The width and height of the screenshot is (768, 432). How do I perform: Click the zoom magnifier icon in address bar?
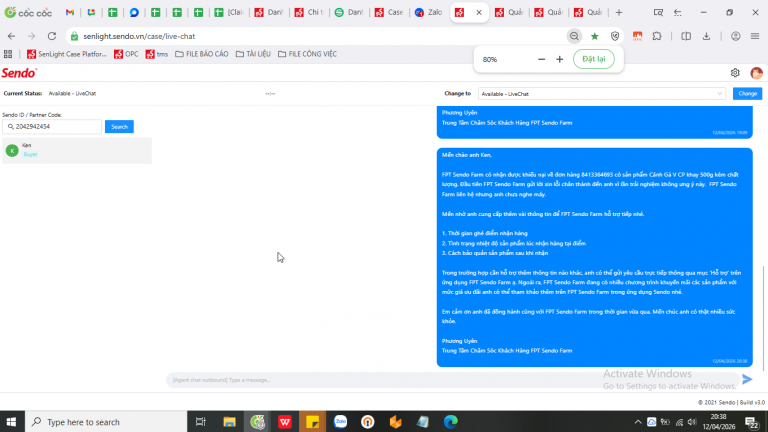click(574, 36)
